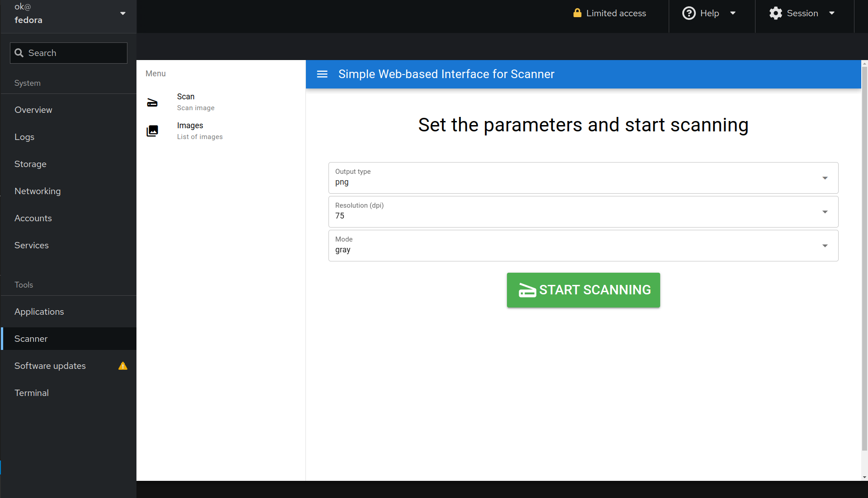Click the search magnifier icon
Screen dimensions: 868x498
19,53
